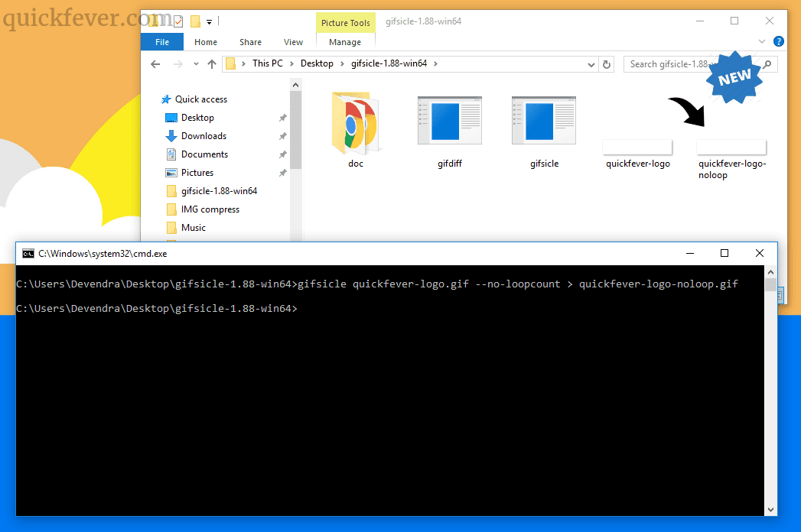
Task: Expand the ribbon with the chevron
Action: pos(762,41)
